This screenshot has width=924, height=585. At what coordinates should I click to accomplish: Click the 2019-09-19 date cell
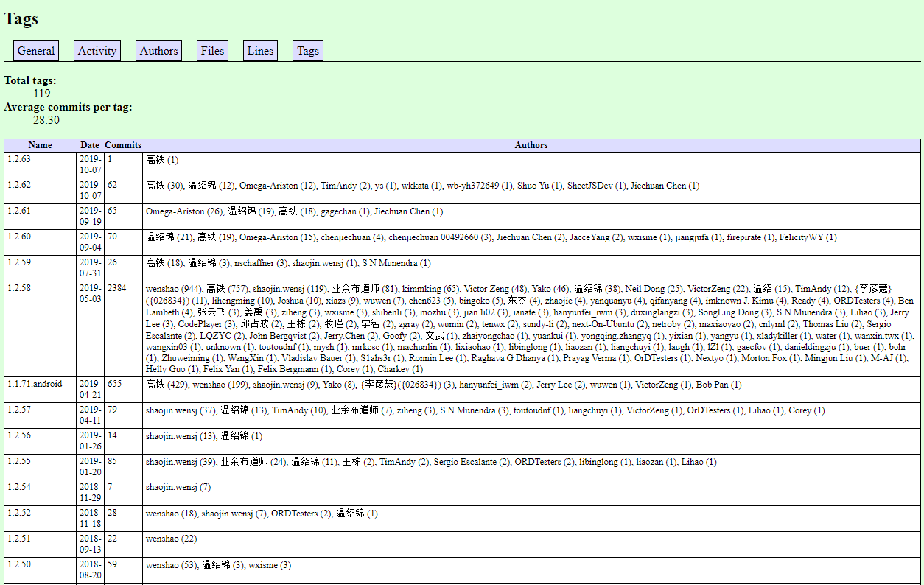coord(91,216)
